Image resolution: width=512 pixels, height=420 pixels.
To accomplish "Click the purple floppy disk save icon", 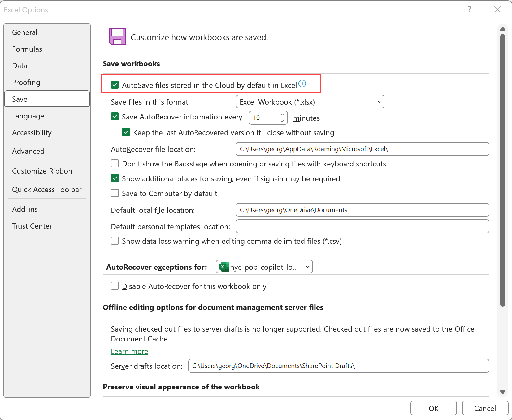I will click(117, 36).
